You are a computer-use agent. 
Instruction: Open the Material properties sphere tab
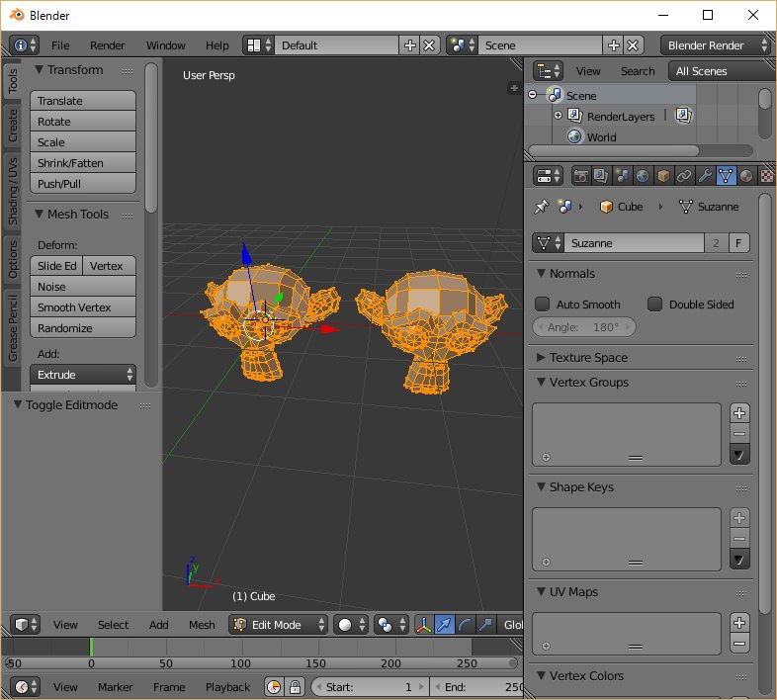[x=746, y=176]
